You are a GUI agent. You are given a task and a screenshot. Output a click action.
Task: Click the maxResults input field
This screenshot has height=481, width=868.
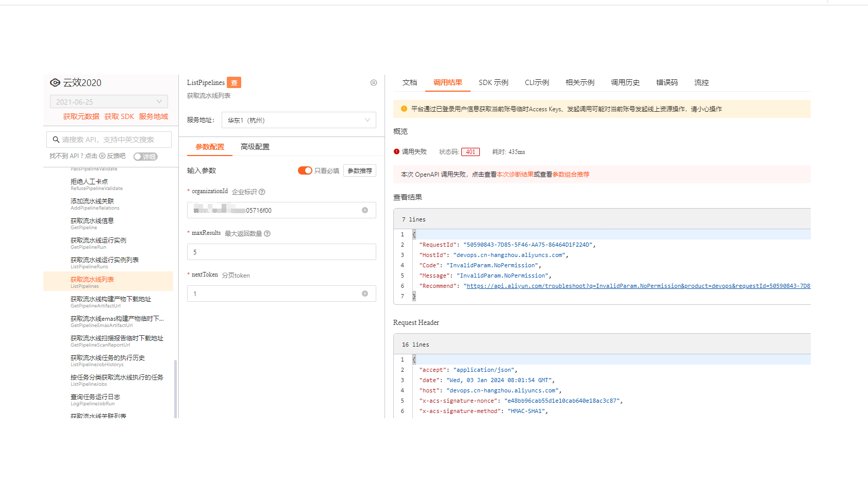(x=281, y=252)
